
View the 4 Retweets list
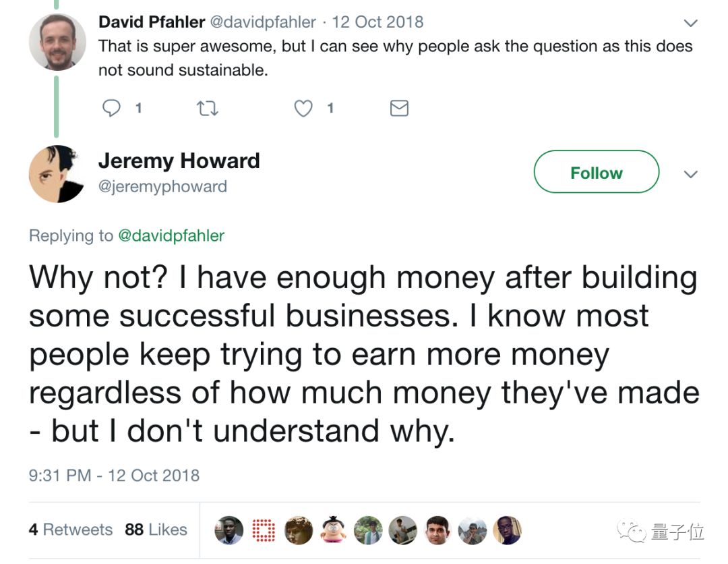pos(70,530)
